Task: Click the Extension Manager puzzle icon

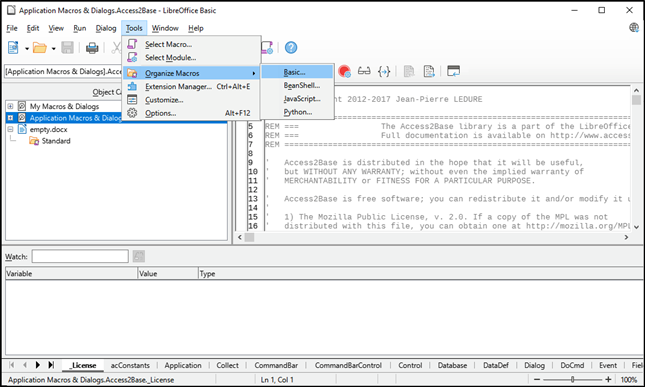Action: click(132, 86)
